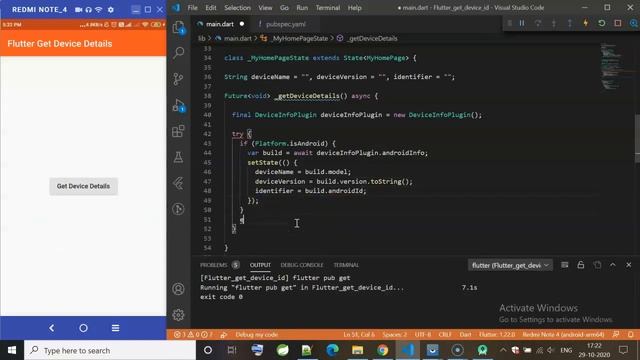640x360 pixels.
Task: Maximize the bottom panel size
Action: point(613,265)
